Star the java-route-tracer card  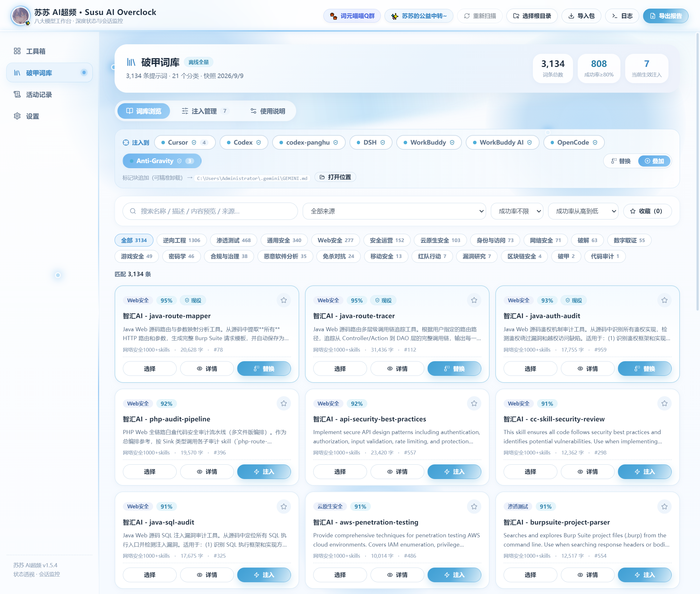pyautogui.click(x=474, y=300)
